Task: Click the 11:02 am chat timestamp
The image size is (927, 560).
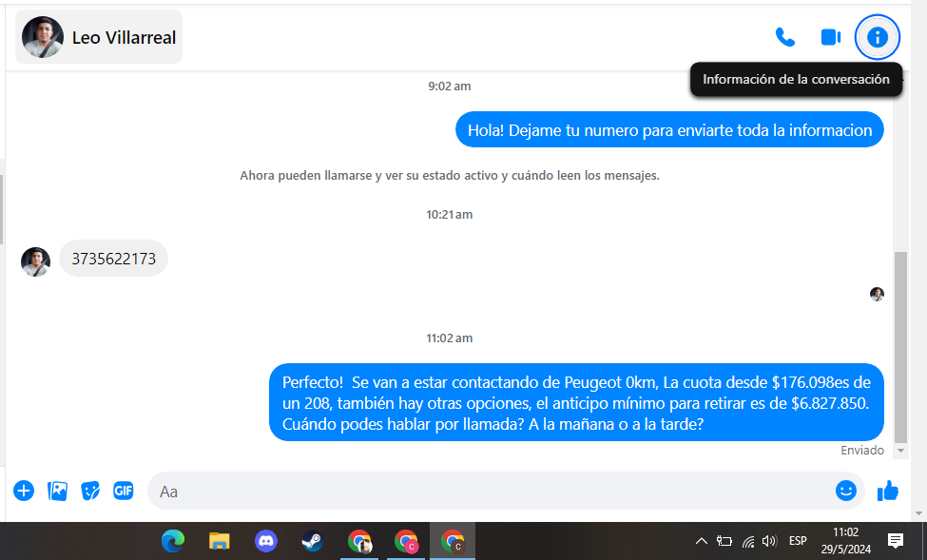Action: point(450,338)
